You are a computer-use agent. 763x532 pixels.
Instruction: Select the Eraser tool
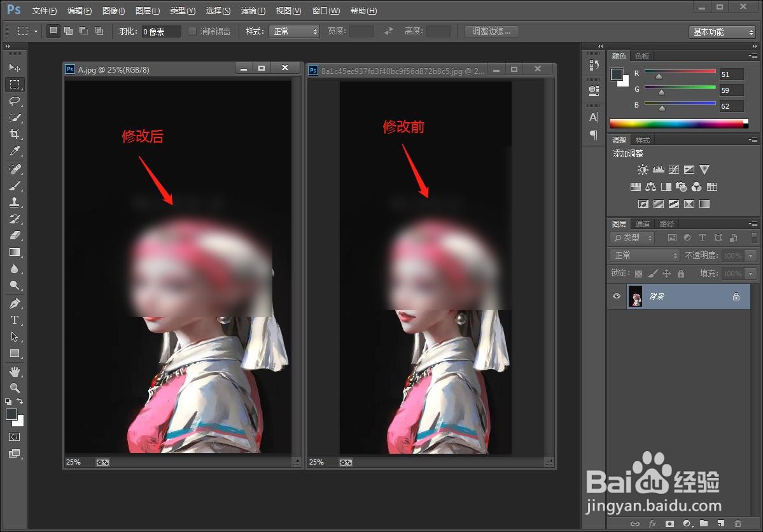coord(15,235)
